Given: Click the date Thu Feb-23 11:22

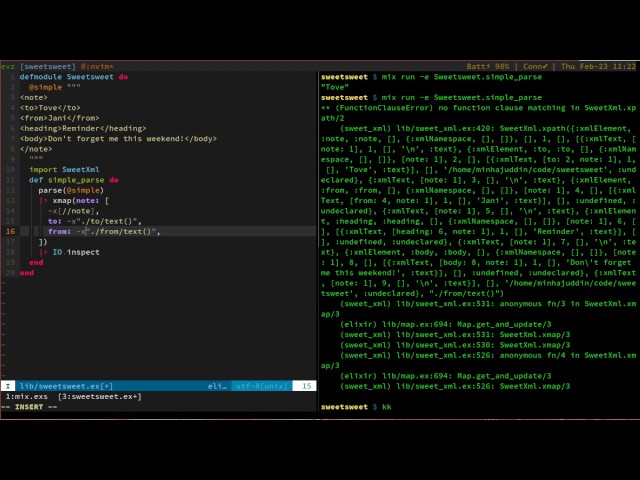Looking at the screenshot, I should [598, 66].
